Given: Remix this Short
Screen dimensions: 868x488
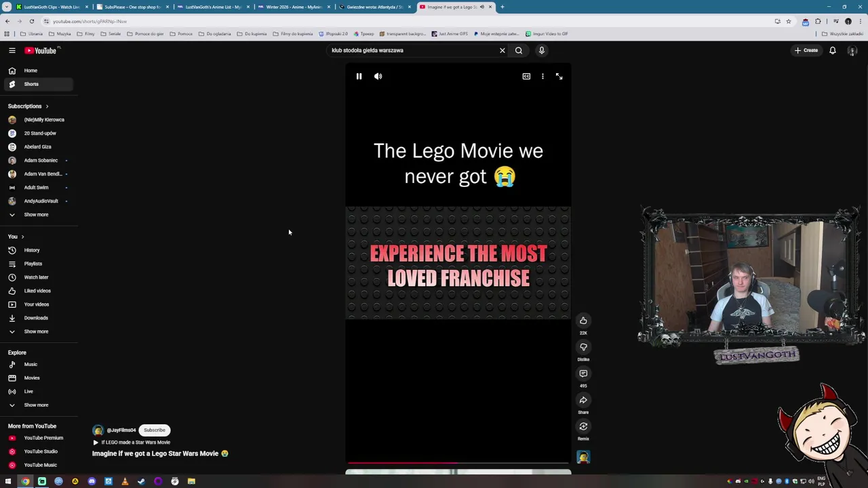Looking at the screenshot, I should (x=583, y=426).
